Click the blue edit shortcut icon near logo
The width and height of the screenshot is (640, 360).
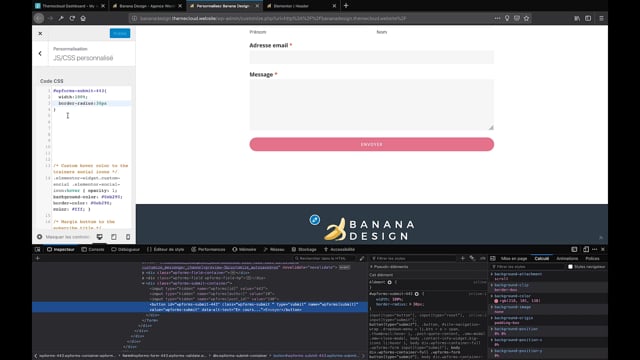(315, 220)
